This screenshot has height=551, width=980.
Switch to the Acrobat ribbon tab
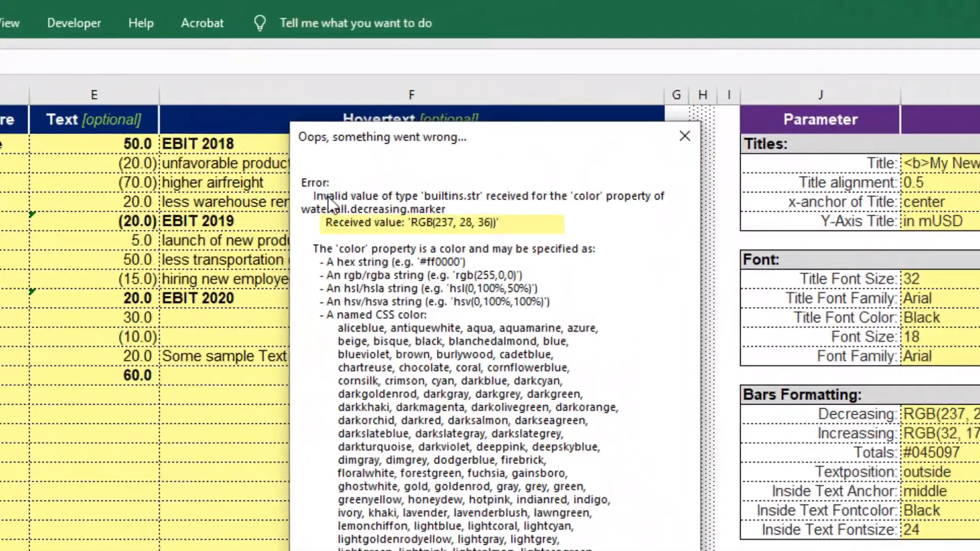(x=202, y=22)
